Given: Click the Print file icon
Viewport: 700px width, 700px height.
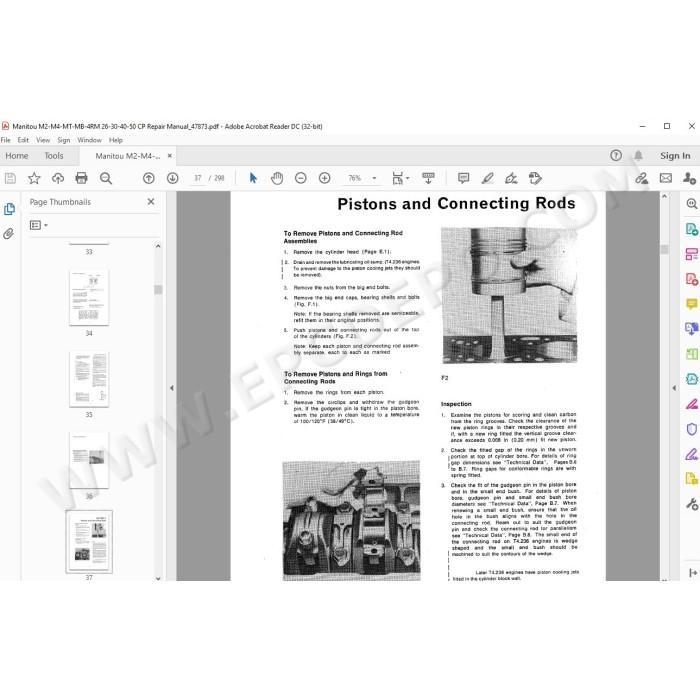Looking at the screenshot, I should (x=81, y=178).
